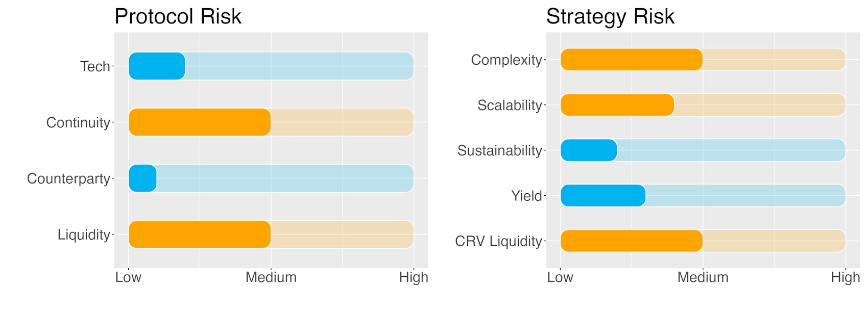Click the orange Scalability risk bar
This screenshot has width=868, height=312.
[617, 105]
